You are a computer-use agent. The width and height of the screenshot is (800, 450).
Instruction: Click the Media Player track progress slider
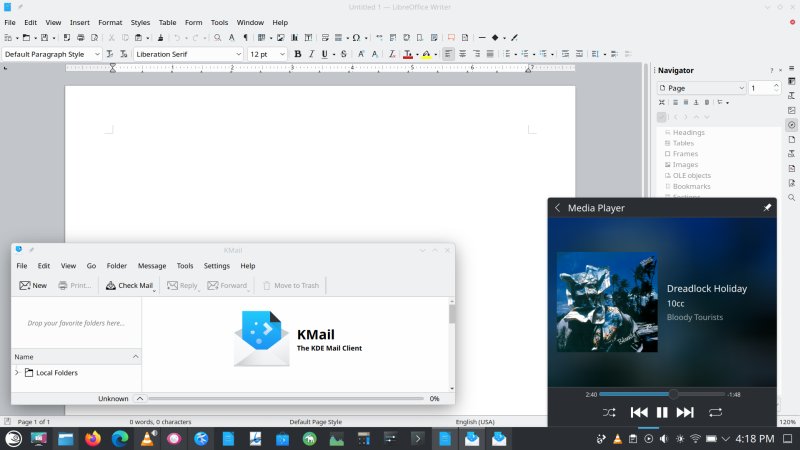661,394
